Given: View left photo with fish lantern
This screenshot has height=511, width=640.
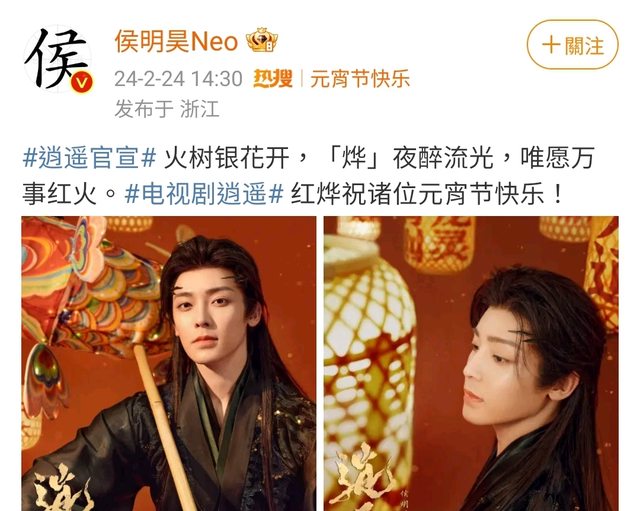Looking at the screenshot, I should point(169,363).
